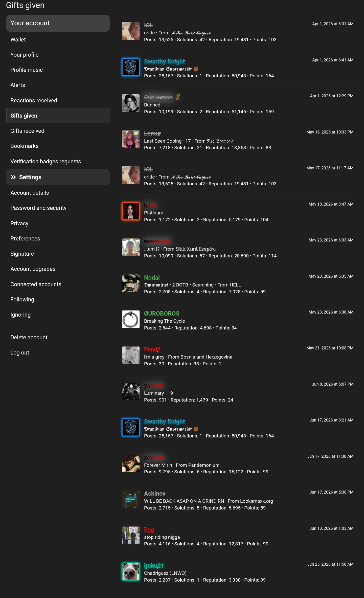Click the Your account header
Viewport: 364px width, 598px height.
pos(58,23)
